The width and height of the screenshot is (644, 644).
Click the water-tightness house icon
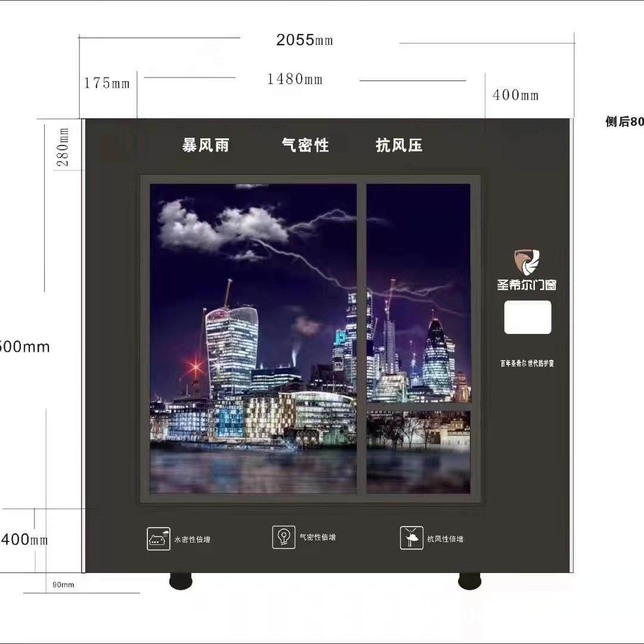click(x=158, y=537)
